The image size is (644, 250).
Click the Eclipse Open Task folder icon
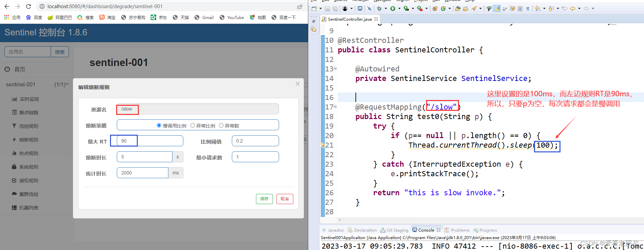(x=465, y=9)
